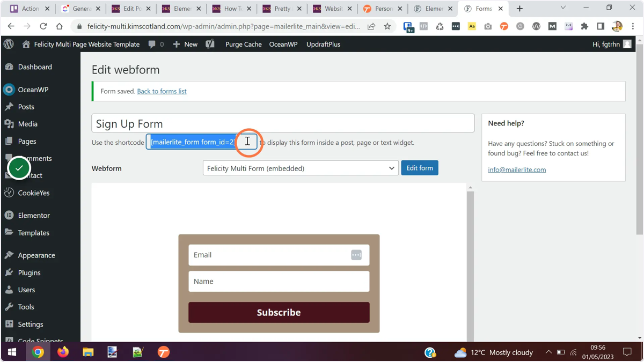
Task: Open UpdraftPlus admin bar menu
Action: pos(323,45)
